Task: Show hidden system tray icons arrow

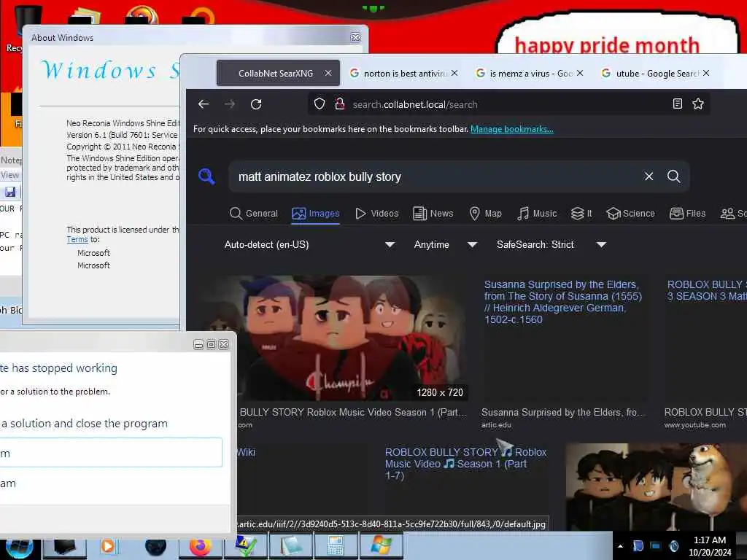Action: coord(620,547)
